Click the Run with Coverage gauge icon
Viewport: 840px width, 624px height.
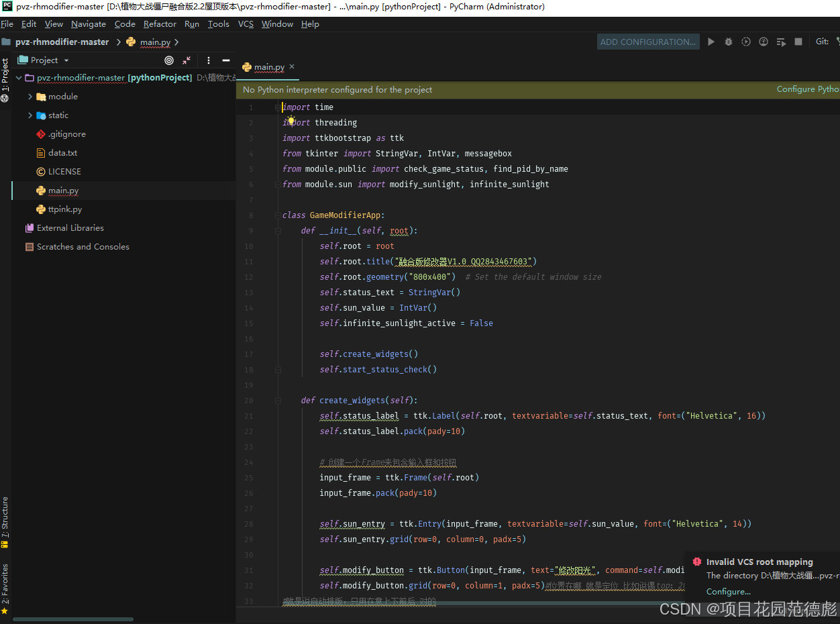pyautogui.click(x=763, y=41)
